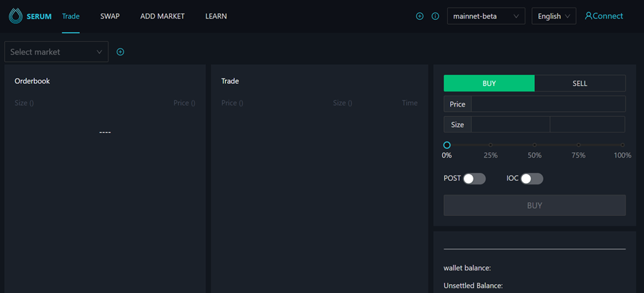Viewport: 644px width, 293px height.
Task: Focus the second Size input field
Action: [588, 124]
